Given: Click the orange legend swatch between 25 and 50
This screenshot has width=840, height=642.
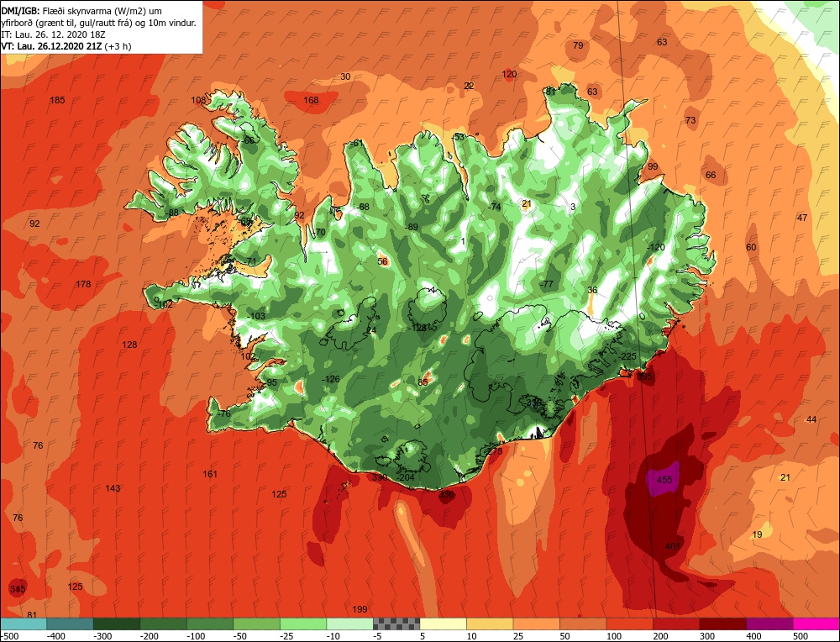Looking at the screenshot, I should [536, 624].
